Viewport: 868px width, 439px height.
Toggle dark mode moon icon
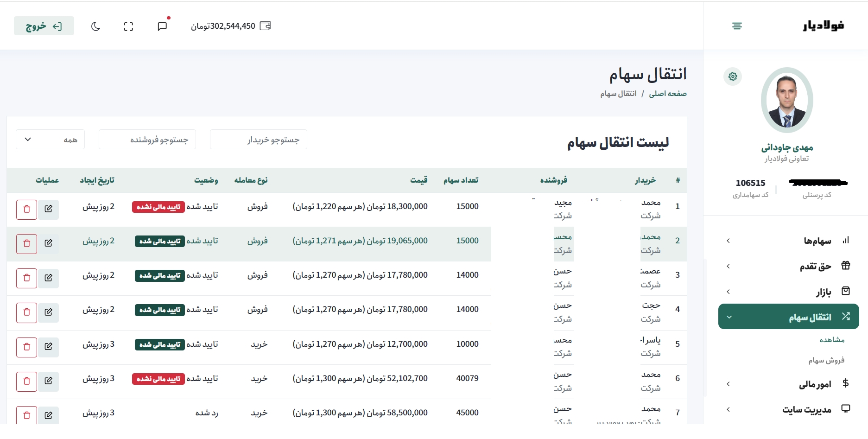click(95, 26)
